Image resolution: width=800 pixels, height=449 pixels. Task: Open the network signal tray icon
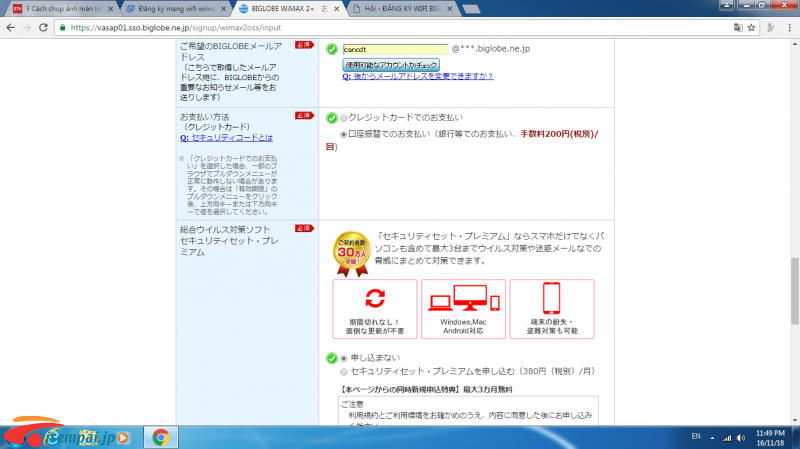(727, 438)
